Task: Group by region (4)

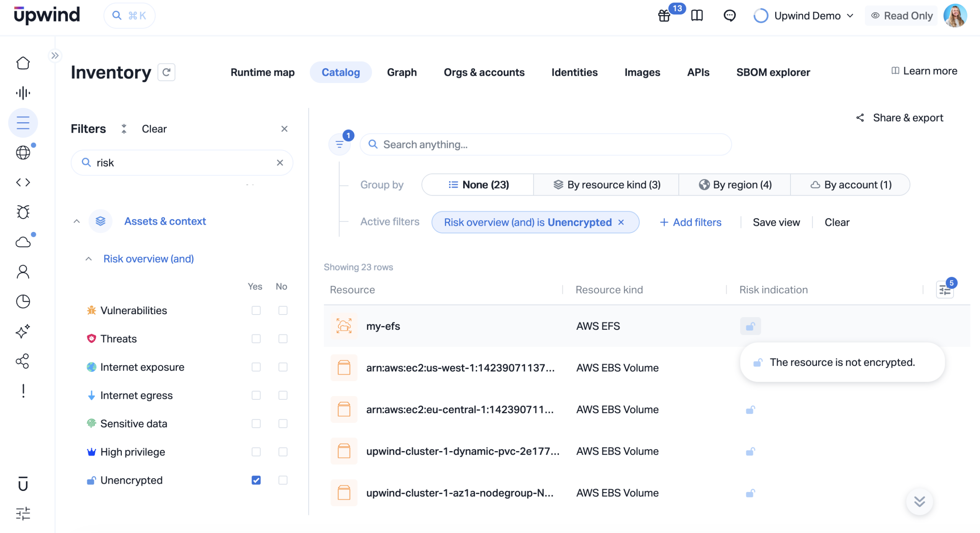Action: click(x=735, y=185)
